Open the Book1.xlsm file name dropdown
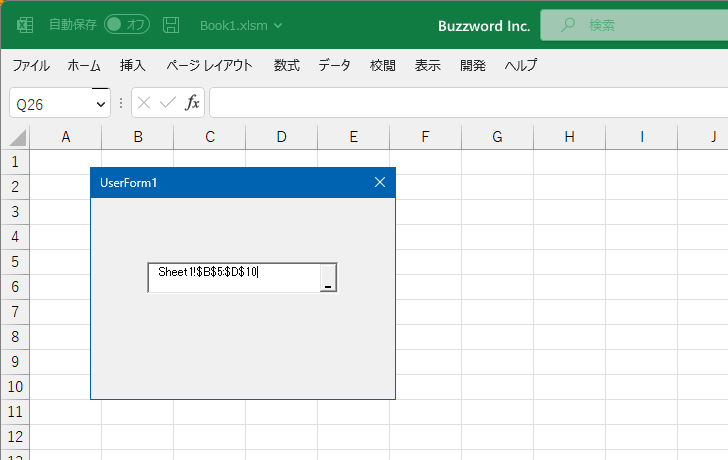The height and width of the screenshot is (460, 728). (241, 26)
